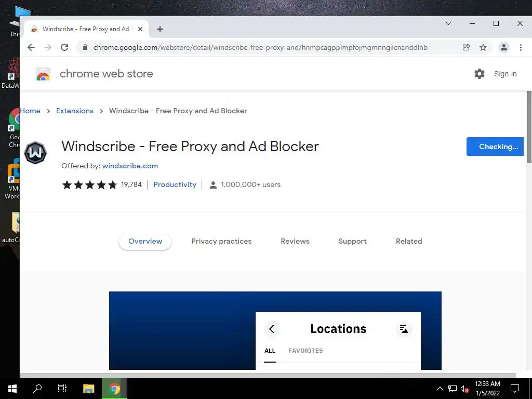Click the blue Checking... button
Screen dimensions: 532x399
[495, 147]
